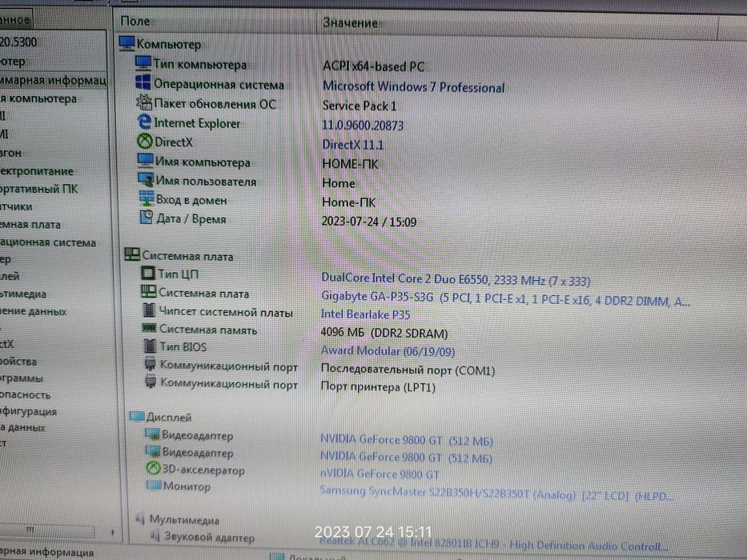
Task: Select Системная плата item in left tree
Action: point(30,224)
